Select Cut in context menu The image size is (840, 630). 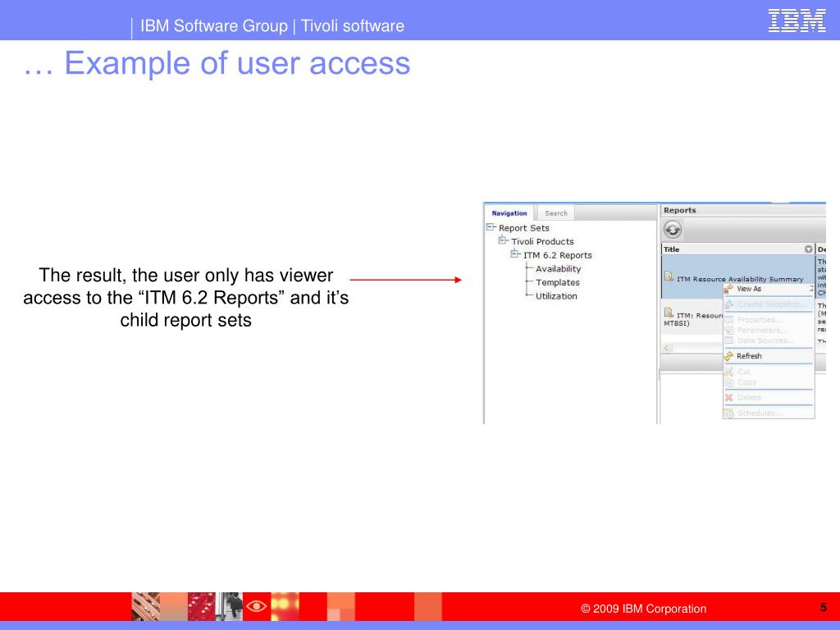(769, 372)
